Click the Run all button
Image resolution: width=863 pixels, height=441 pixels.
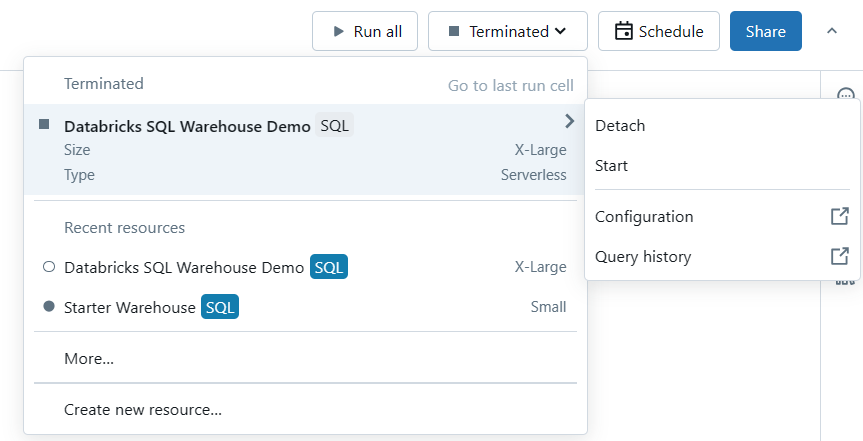(x=365, y=31)
